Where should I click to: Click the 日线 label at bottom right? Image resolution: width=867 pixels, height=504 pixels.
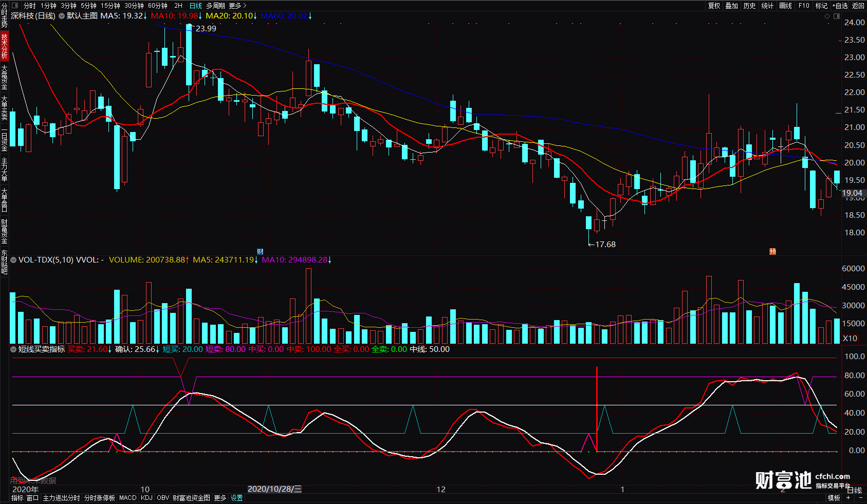click(x=855, y=490)
